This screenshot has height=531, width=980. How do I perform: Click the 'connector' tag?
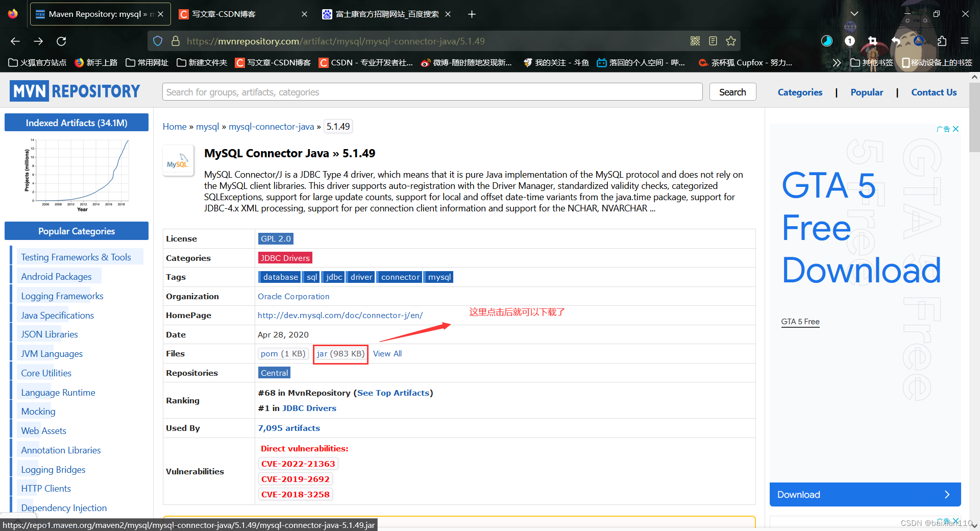coord(400,277)
